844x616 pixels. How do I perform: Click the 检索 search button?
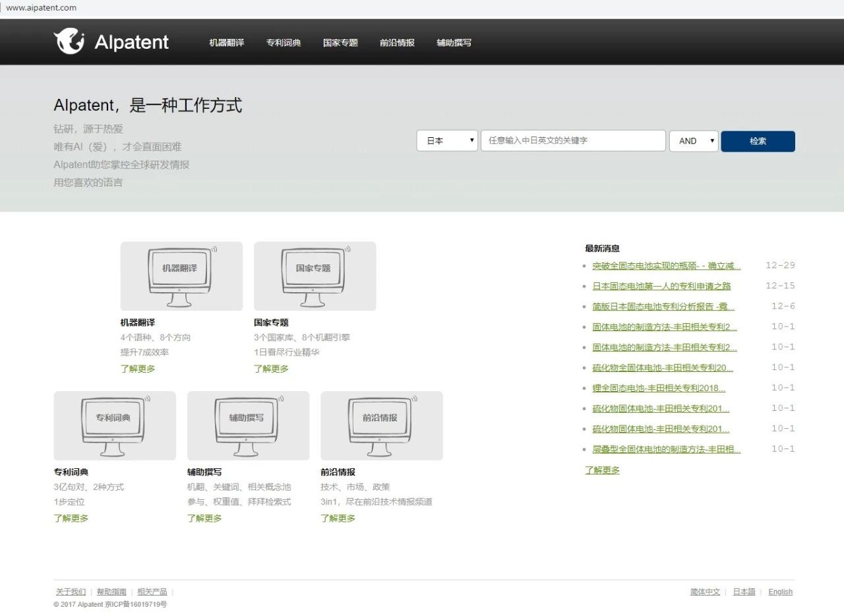(758, 141)
